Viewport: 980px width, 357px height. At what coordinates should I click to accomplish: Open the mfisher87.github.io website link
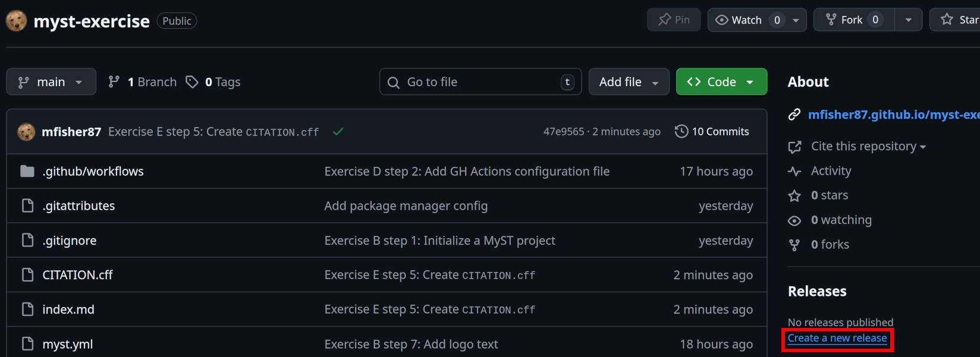point(892,115)
